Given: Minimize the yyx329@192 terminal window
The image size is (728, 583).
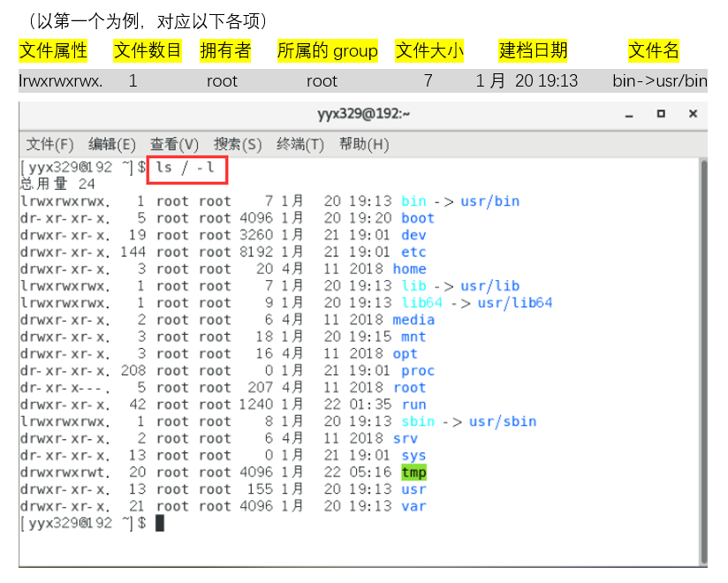Looking at the screenshot, I should coord(629,115).
